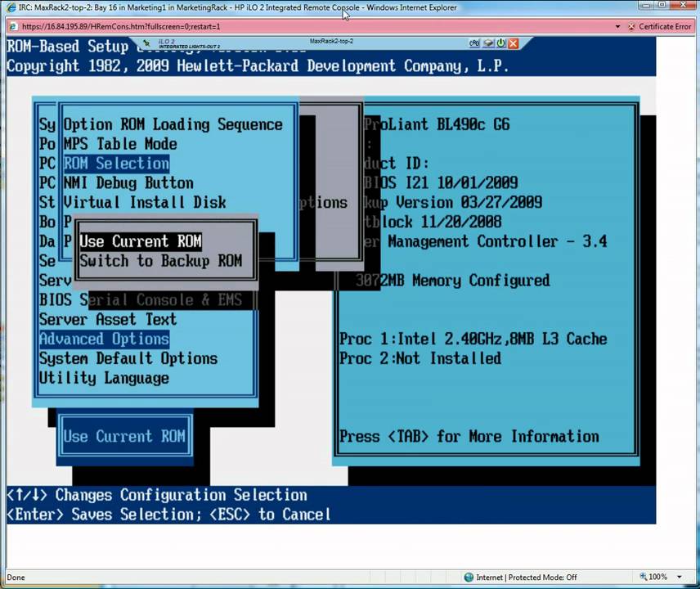Image resolution: width=700 pixels, height=589 pixels.
Task: Click Proc 1:Intel 2.40GHz line
Action: (473, 339)
